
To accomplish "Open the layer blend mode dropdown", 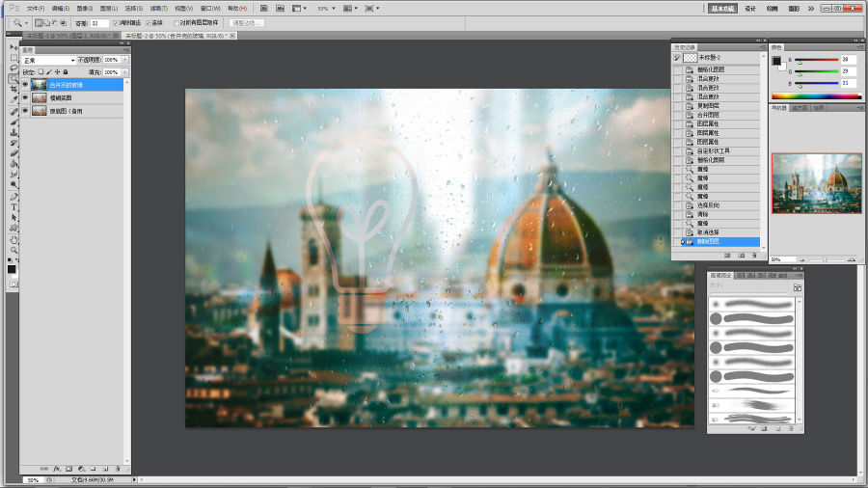I will click(x=48, y=60).
